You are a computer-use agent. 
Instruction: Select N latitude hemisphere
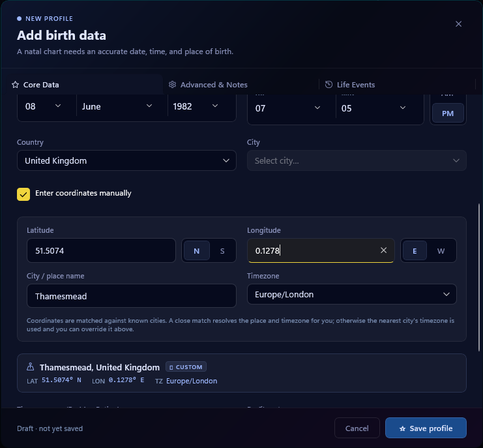[197, 251]
